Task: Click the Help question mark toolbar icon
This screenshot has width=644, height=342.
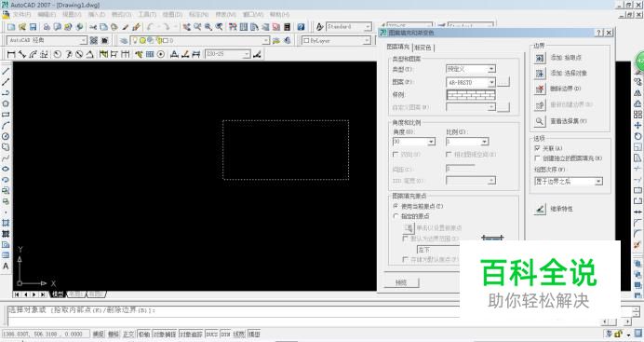Action: [x=301, y=27]
